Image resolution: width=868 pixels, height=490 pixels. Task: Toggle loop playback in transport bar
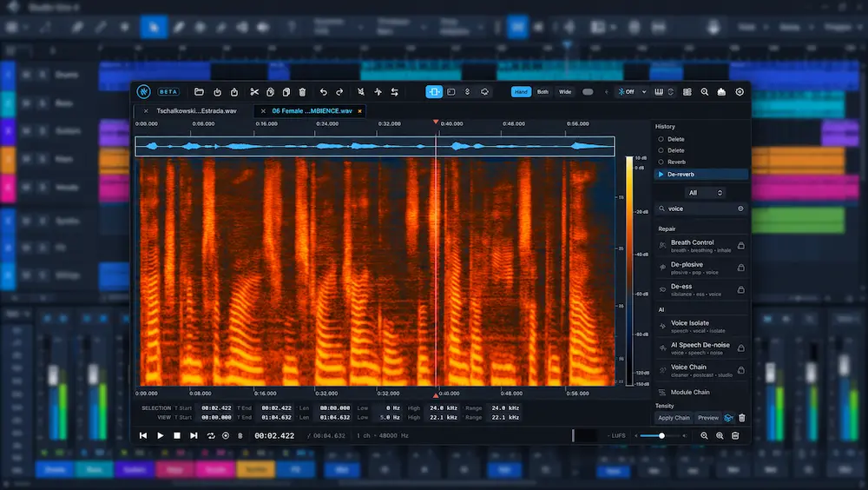click(211, 435)
